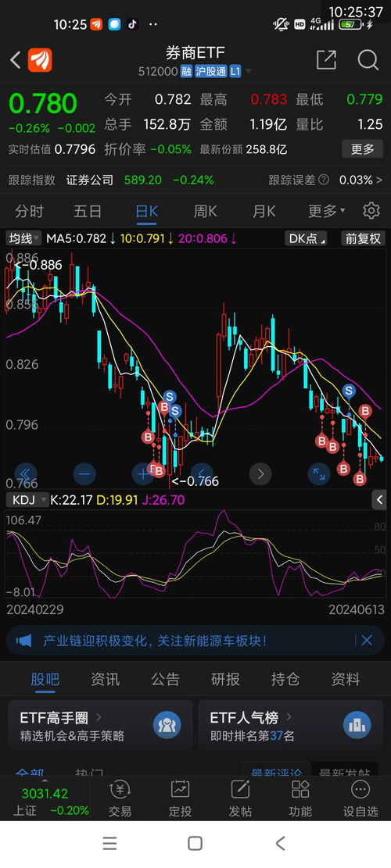The image size is (391, 868).
Task: Open 持仓 holdings tab
Action: tap(285, 679)
